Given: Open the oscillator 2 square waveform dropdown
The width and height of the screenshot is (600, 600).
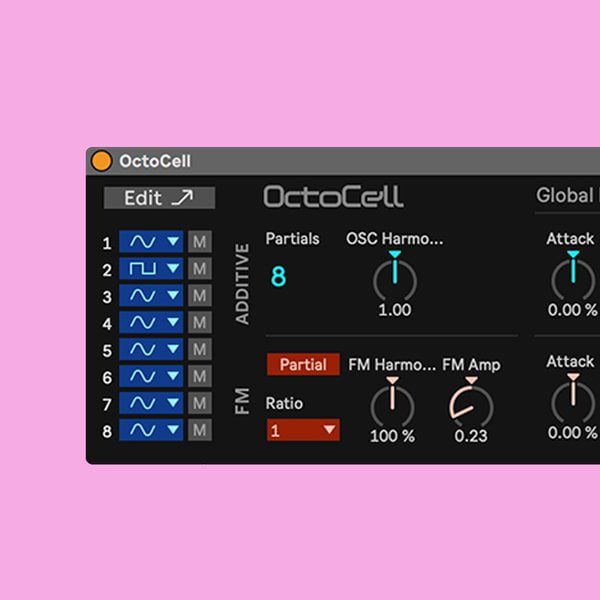Looking at the screenshot, I should point(151,268).
